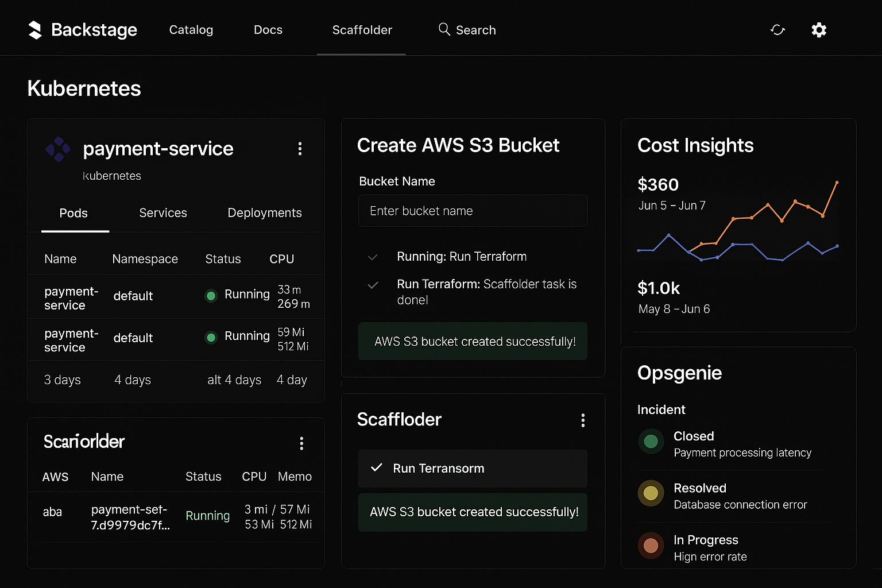
Task: Click success banner in Scaffloder card
Action: coord(473,512)
